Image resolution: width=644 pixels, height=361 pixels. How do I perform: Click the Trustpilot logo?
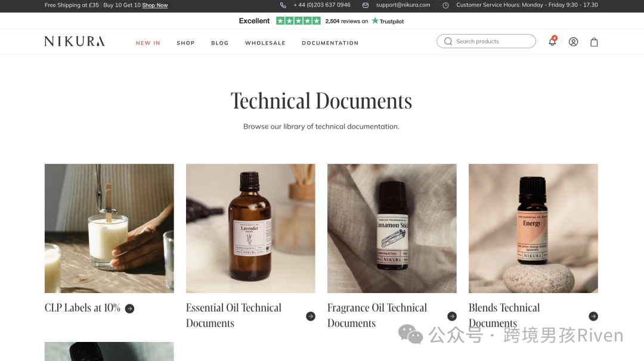tap(388, 21)
